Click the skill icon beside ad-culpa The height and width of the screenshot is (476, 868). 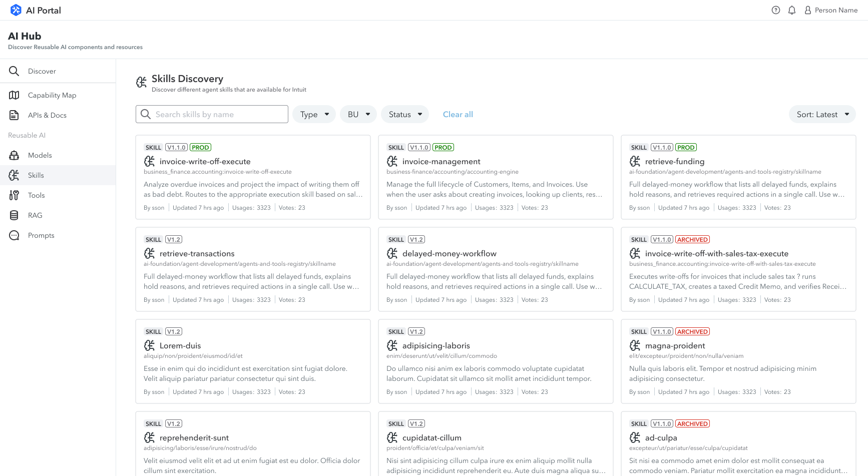tap(635, 437)
